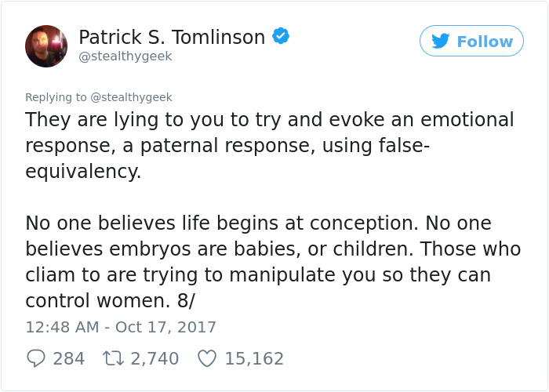
Task: Like the tweet with the heart icon
Action: point(207,359)
